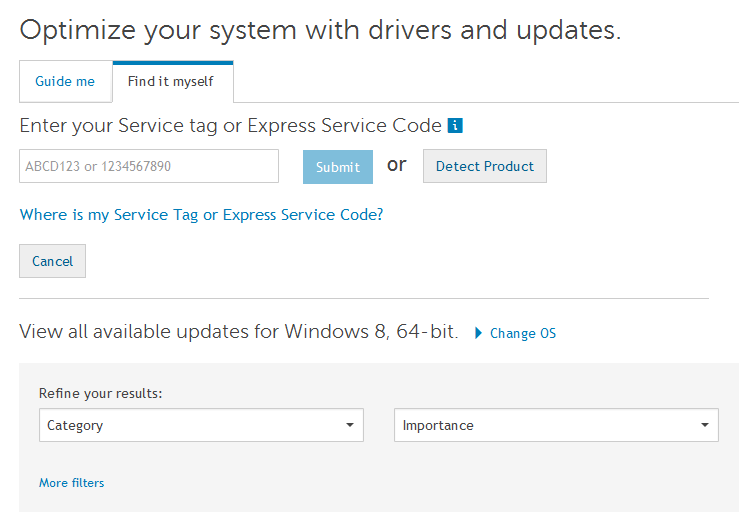Select the Find it myself tab
The width and height of the screenshot is (746, 514).
(171, 82)
